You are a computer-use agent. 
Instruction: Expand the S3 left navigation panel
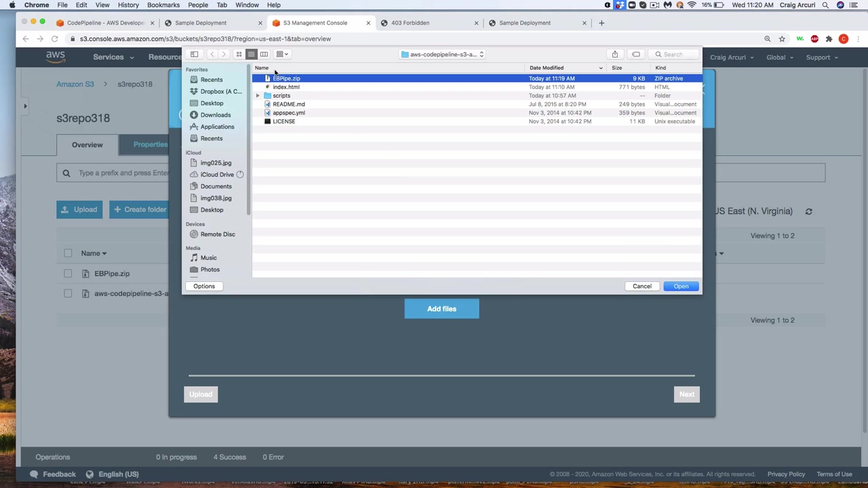[25, 106]
